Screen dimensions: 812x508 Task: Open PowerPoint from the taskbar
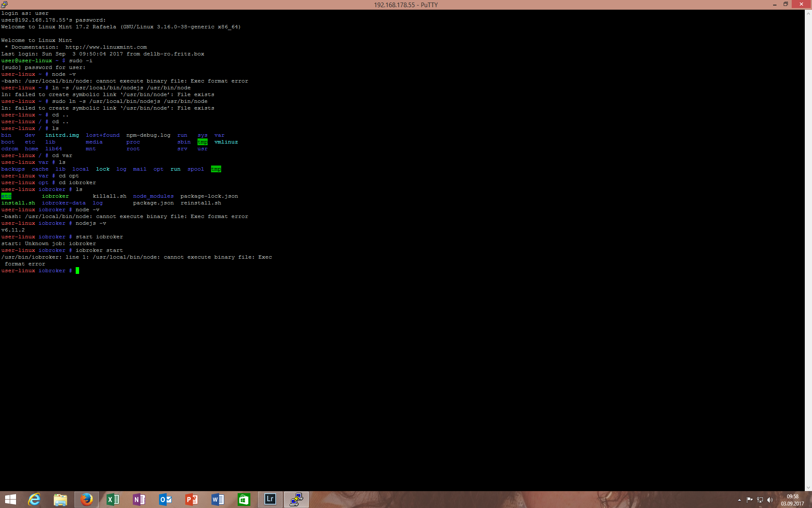[x=192, y=500]
